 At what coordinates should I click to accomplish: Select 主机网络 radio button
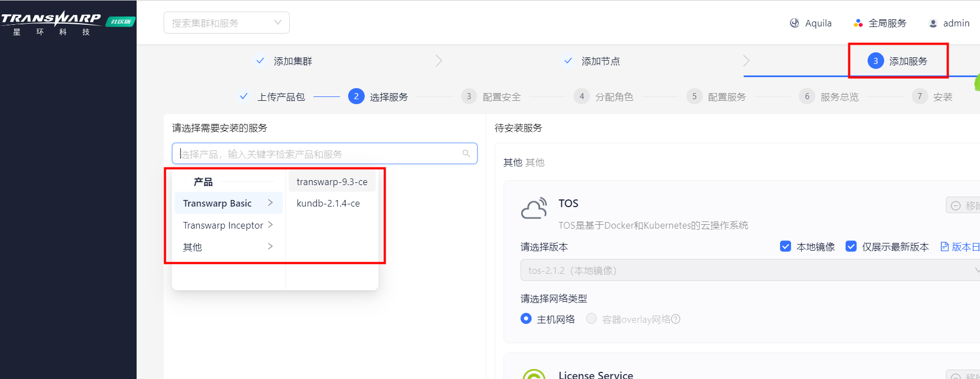tap(526, 318)
